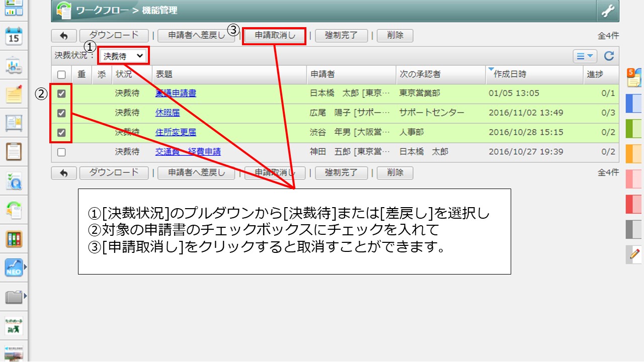The width and height of the screenshot is (644, 362).
Task: Click the サポートセンター approver cell
Action: tap(432, 113)
